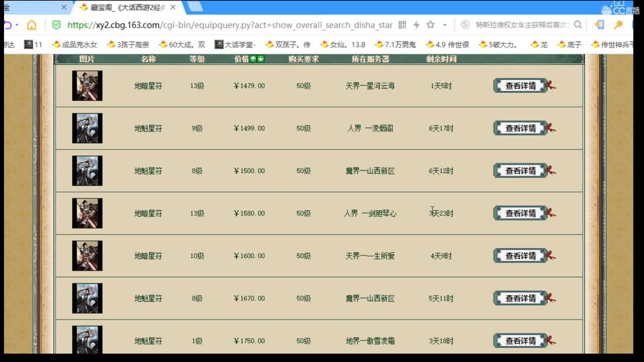This screenshot has height=362, width=644.
Task: Click remaining time 6天17时
Action: coord(441,128)
